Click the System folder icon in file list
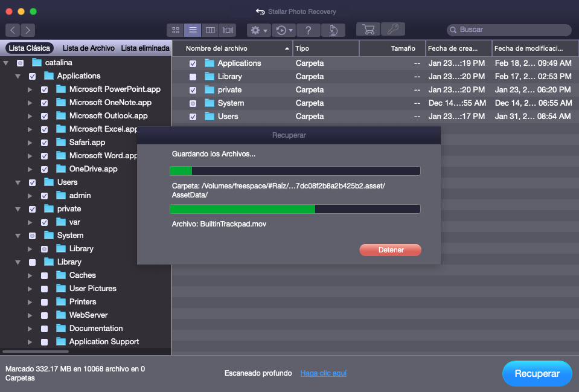Image resolution: width=579 pixels, height=392 pixels. [210, 103]
